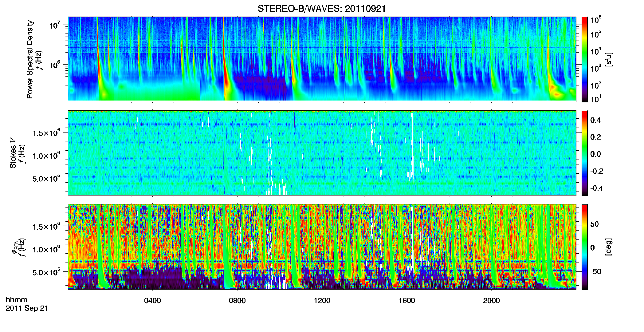Click the 1600 time tick label
644x332 pixels.
coord(407,301)
